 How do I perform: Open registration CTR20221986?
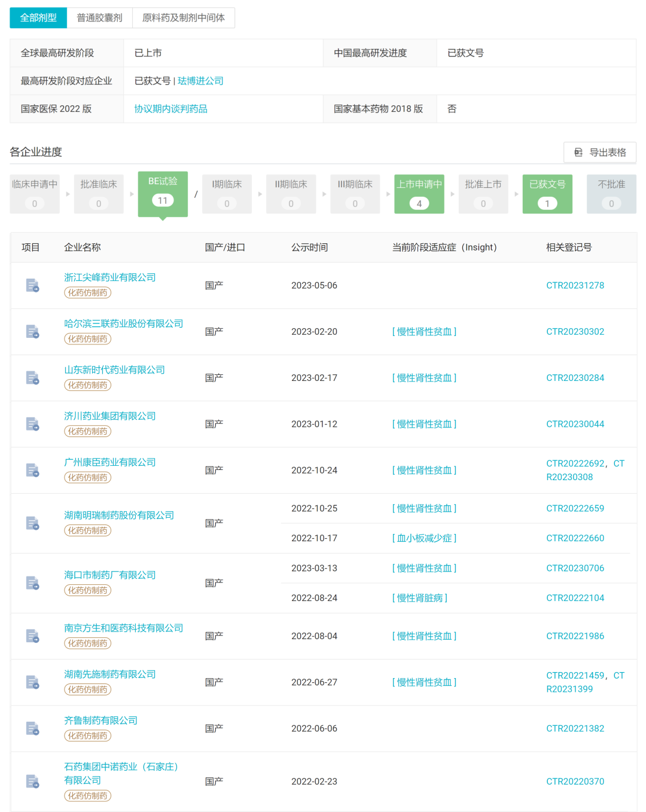point(575,636)
